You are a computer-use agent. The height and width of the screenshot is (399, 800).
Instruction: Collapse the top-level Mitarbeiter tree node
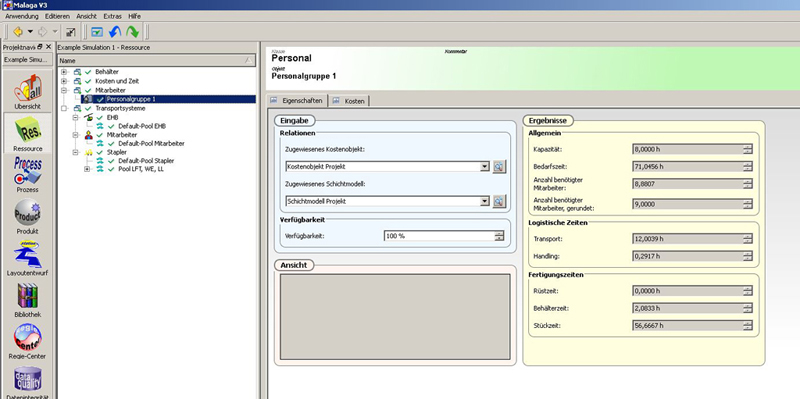pyautogui.click(x=64, y=90)
